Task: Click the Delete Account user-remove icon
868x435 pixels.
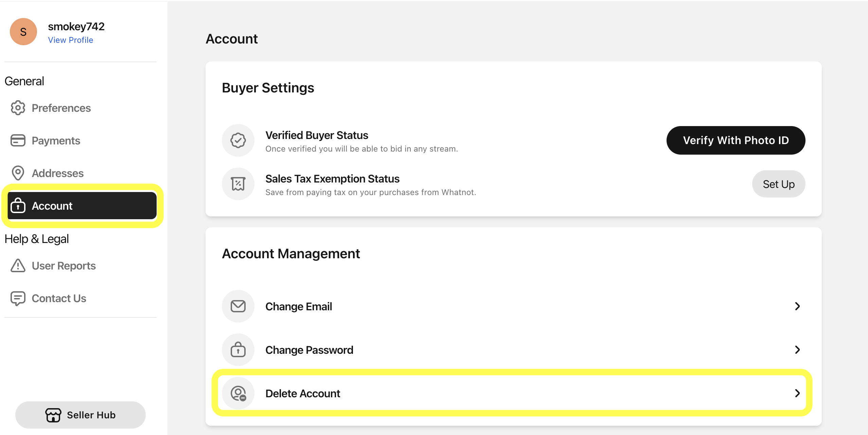Action: tap(238, 393)
